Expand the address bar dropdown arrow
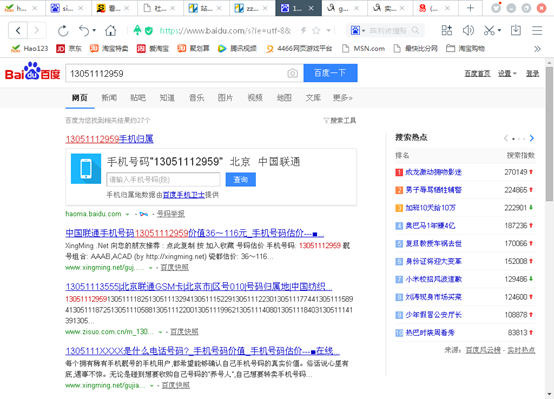The height and width of the screenshot is (399, 554). (x=329, y=31)
